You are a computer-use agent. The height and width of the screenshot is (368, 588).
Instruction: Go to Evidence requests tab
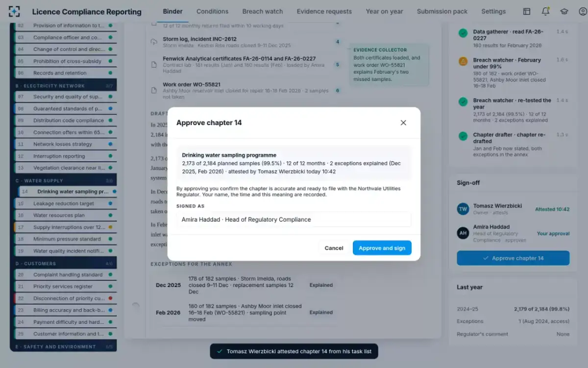tap(324, 11)
